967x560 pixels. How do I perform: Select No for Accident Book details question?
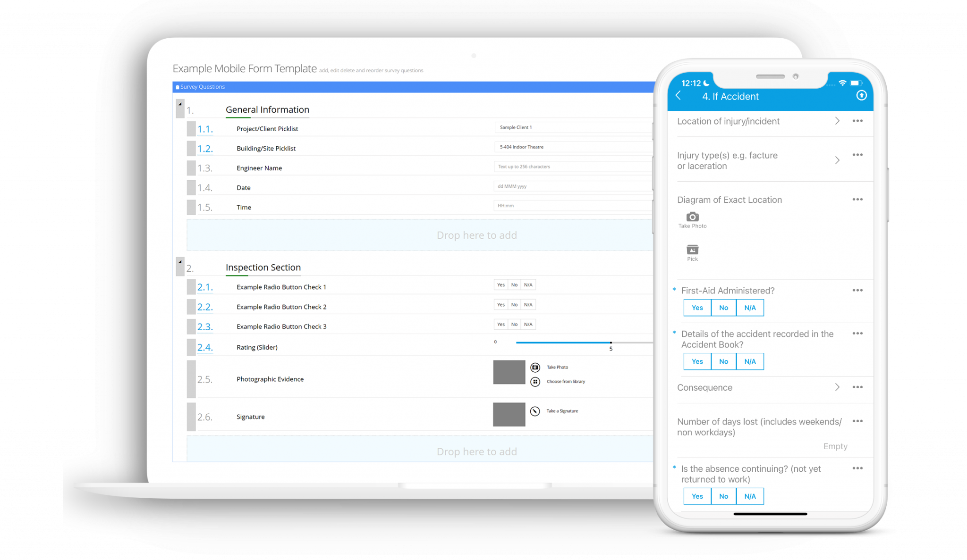pyautogui.click(x=723, y=362)
